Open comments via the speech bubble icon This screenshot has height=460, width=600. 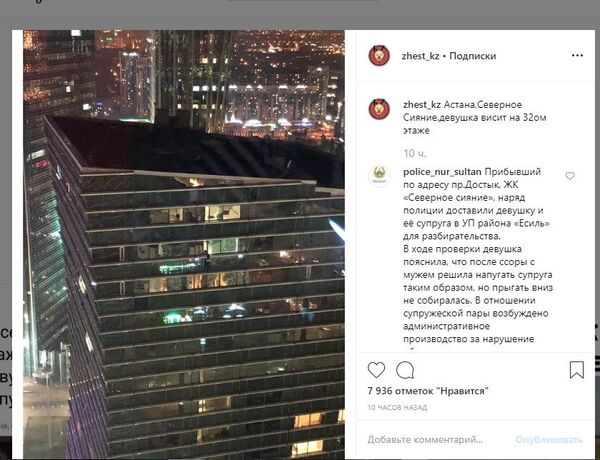pos(405,370)
